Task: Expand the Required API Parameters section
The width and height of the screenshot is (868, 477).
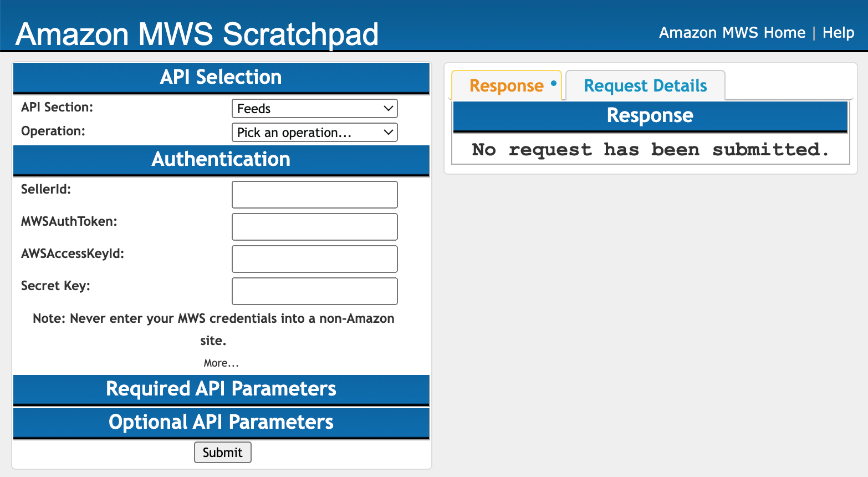Action: pos(221,389)
